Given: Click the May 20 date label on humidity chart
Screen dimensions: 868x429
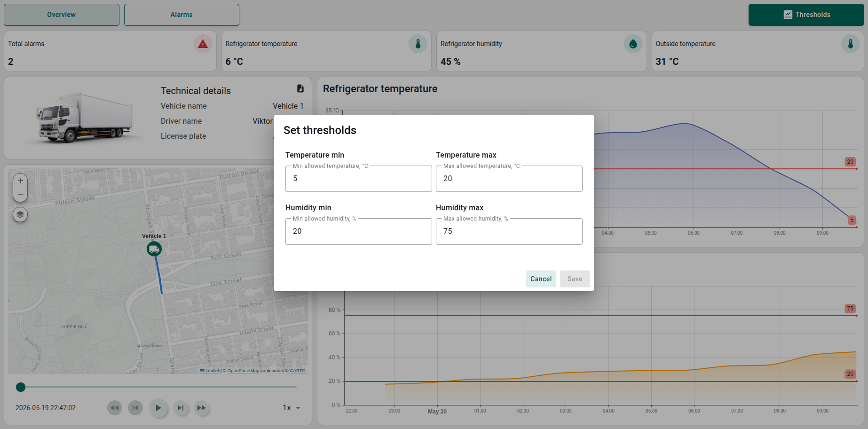Looking at the screenshot, I should pos(437,412).
